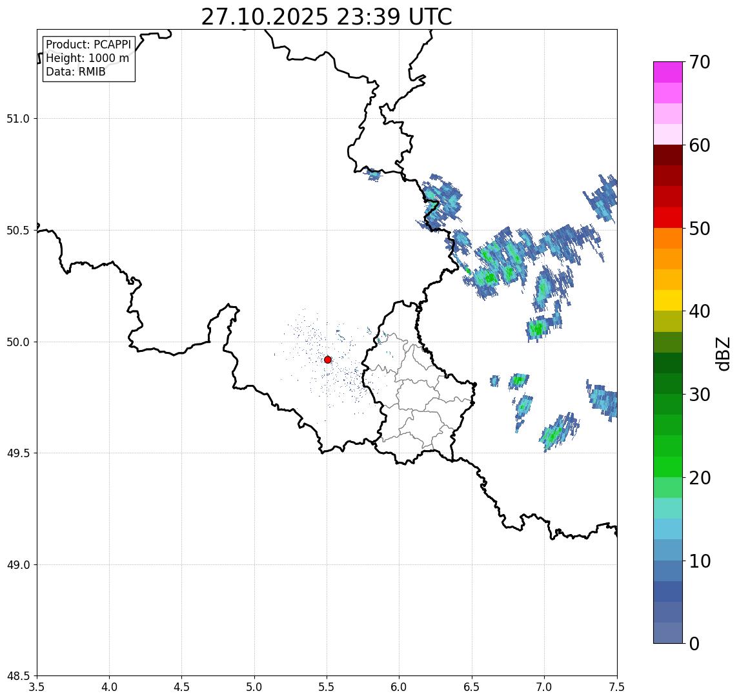Viewport: 739px width, 700px height.
Task: Click the title "27.10.2025 23:39 UTC"
Action: [x=326, y=17]
